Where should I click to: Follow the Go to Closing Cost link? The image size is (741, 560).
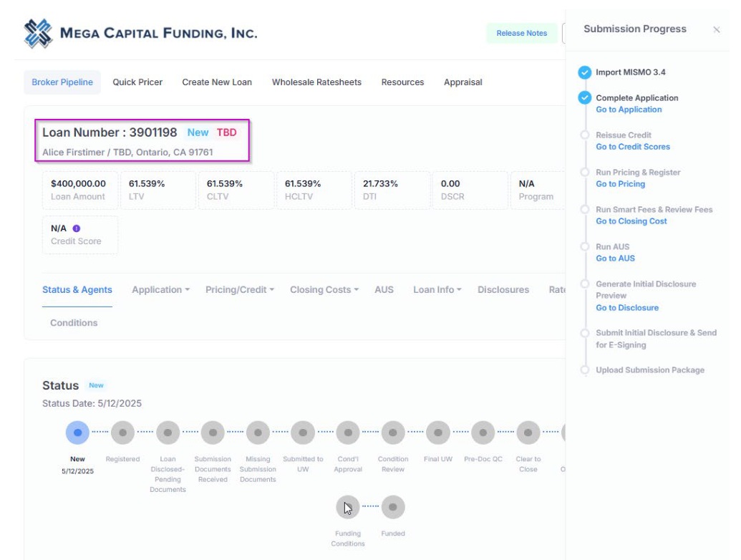(x=631, y=221)
